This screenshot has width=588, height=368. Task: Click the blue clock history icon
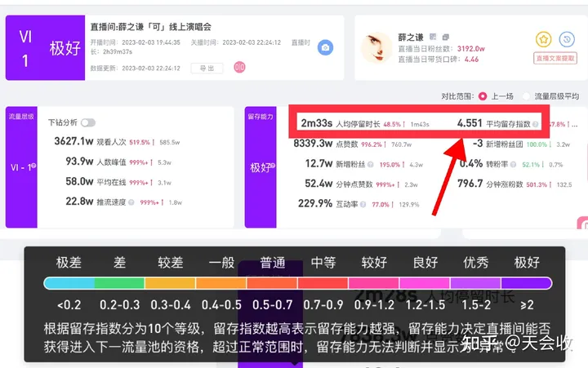coord(567,39)
